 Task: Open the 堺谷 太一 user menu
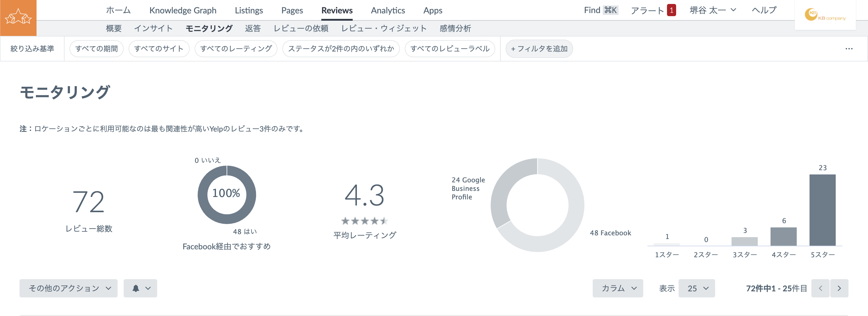pyautogui.click(x=712, y=10)
